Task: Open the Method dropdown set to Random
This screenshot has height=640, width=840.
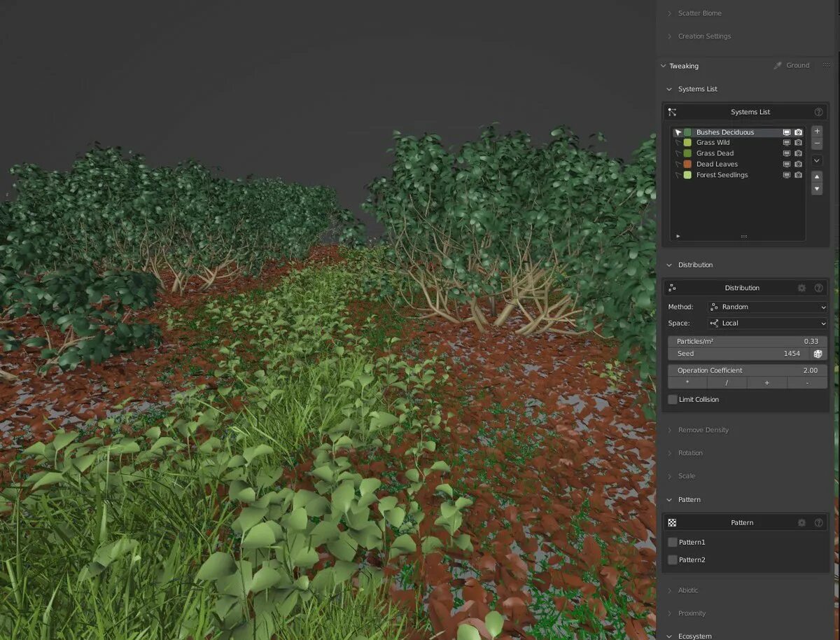Action: point(766,307)
